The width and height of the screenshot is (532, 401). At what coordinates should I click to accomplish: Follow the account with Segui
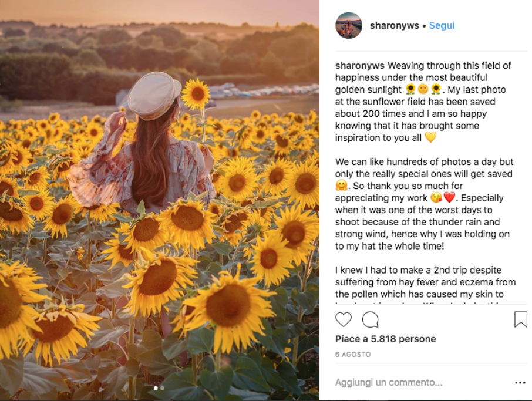[x=442, y=26]
